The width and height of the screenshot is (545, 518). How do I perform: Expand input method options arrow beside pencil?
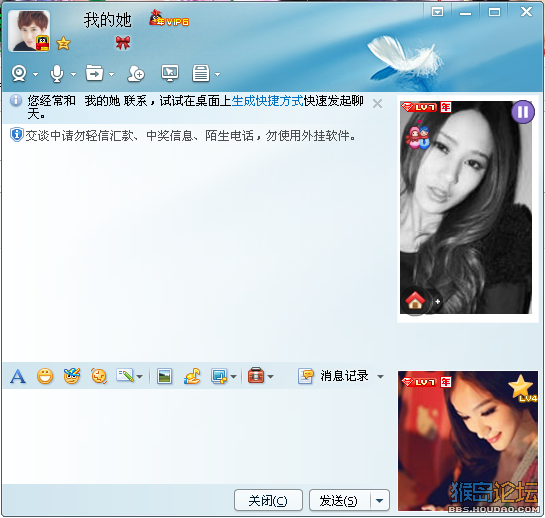pyautogui.click(x=139, y=377)
